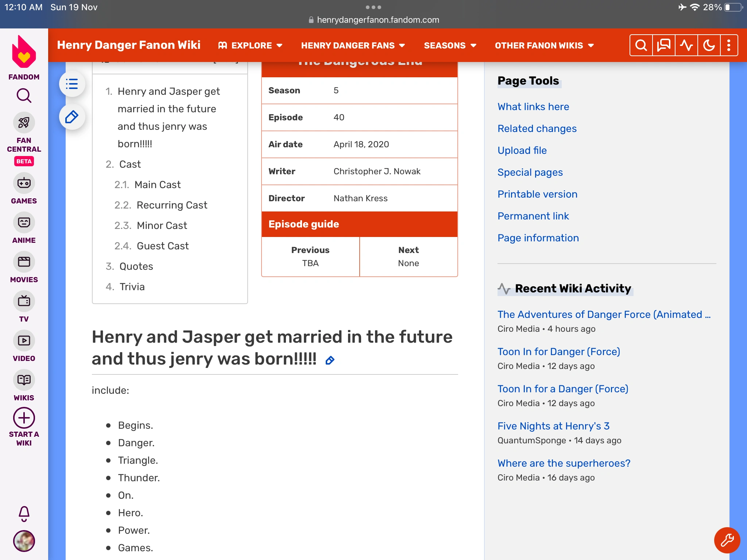Open the three-dot more options menu
The image size is (747, 560).
coord(729,46)
